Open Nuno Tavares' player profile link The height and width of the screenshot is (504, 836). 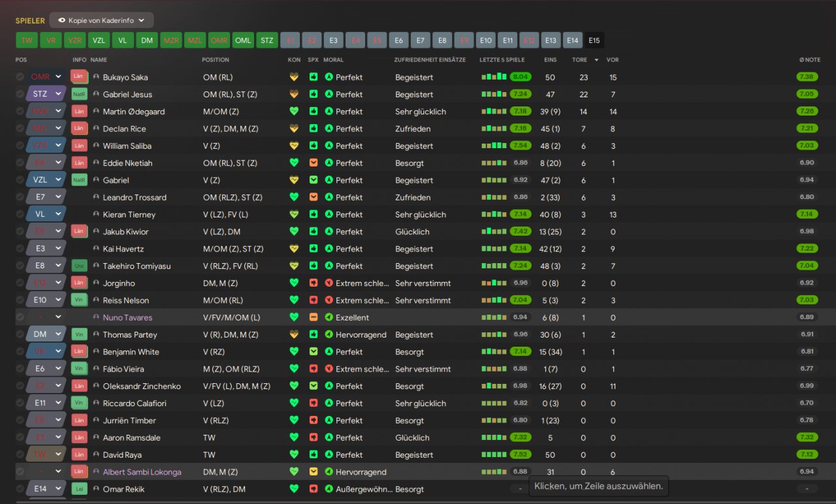click(127, 317)
